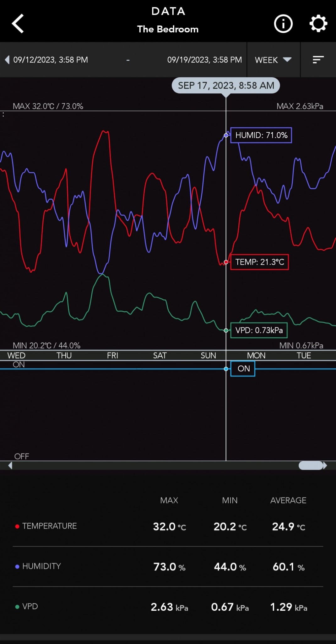Click right scroll arrow under chart
The width and height of the screenshot is (336, 644).
coord(325,465)
